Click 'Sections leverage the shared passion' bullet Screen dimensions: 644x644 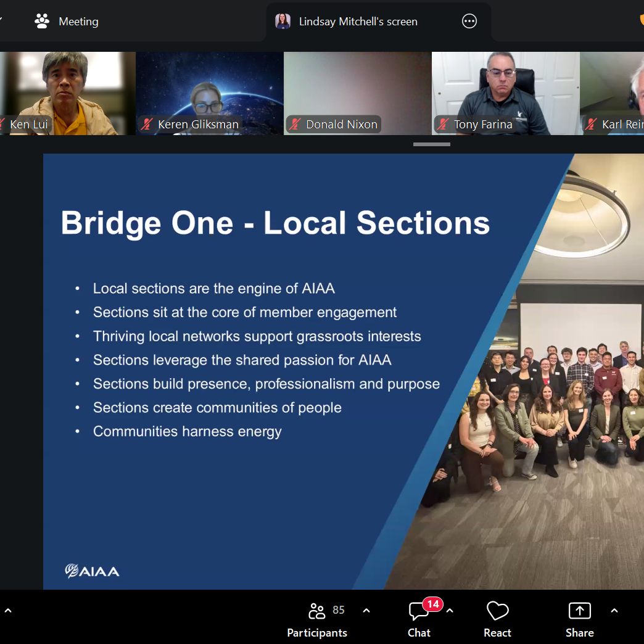(x=242, y=360)
